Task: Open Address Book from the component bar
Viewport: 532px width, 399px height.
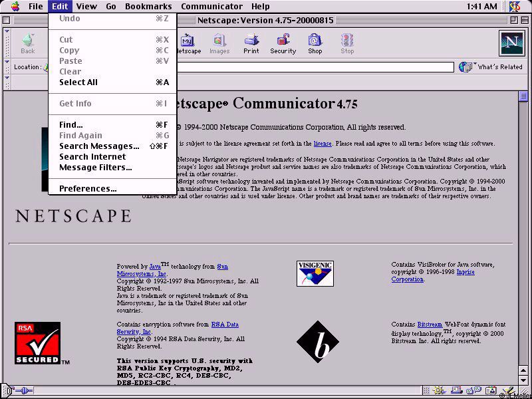Action: 491,391
